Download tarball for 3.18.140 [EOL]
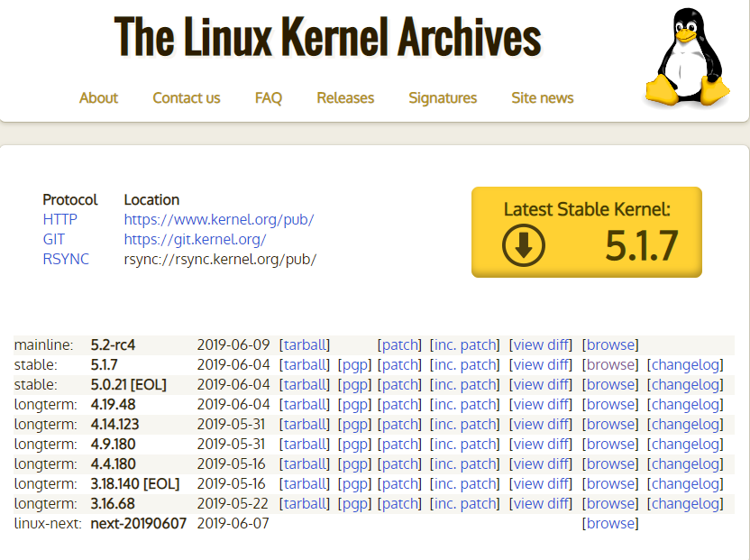Viewport: 750px width, 560px height. point(305,484)
